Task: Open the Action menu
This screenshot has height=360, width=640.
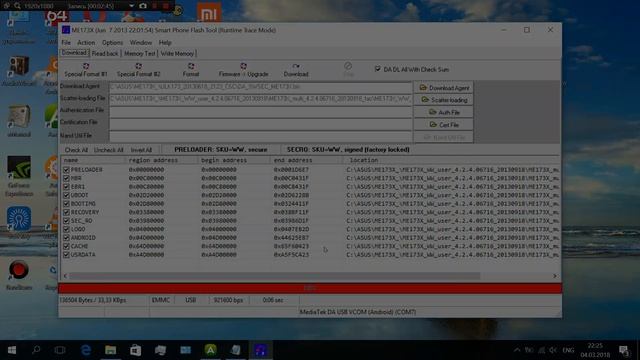Action: tap(86, 42)
